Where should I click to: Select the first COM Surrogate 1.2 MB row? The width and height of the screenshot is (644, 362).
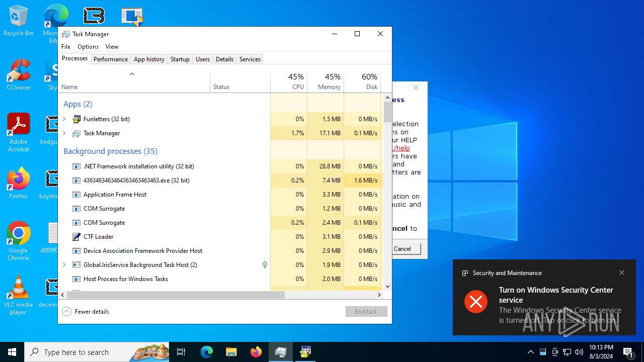click(x=219, y=209)
